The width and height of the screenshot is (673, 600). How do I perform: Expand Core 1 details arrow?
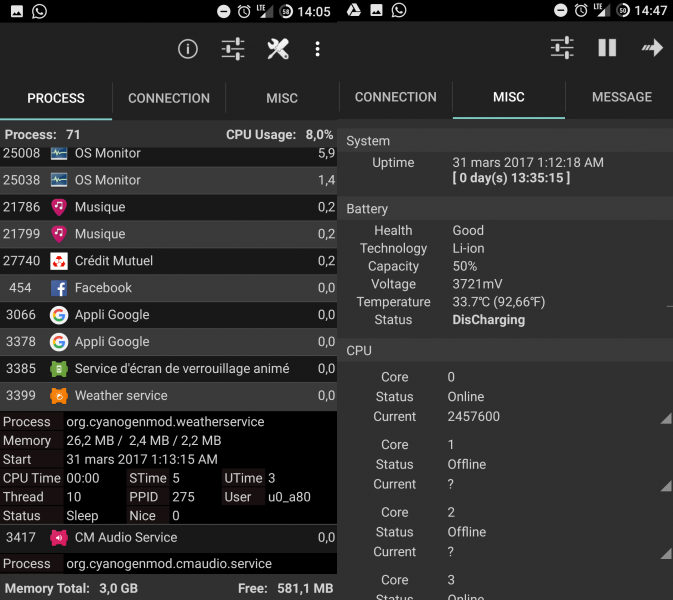pyautogui.click(x=665, y=486)
